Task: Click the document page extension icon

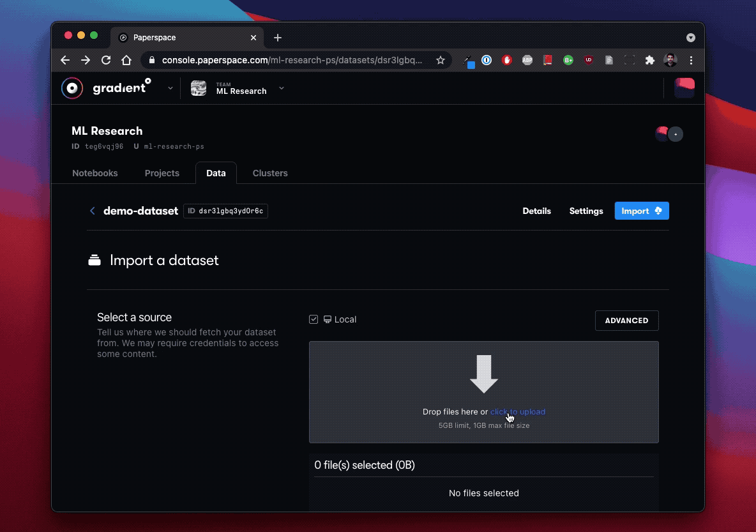Action: tap(609, 60)
